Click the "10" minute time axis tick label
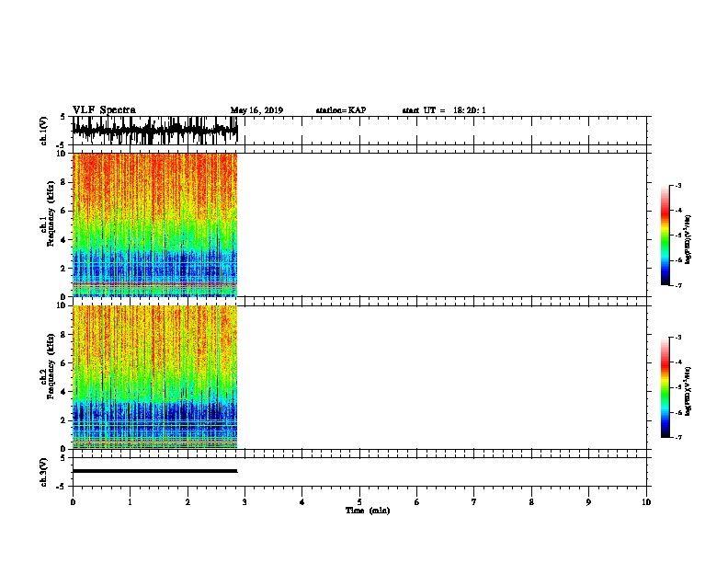Screen dimensions: 728x563 646,501
